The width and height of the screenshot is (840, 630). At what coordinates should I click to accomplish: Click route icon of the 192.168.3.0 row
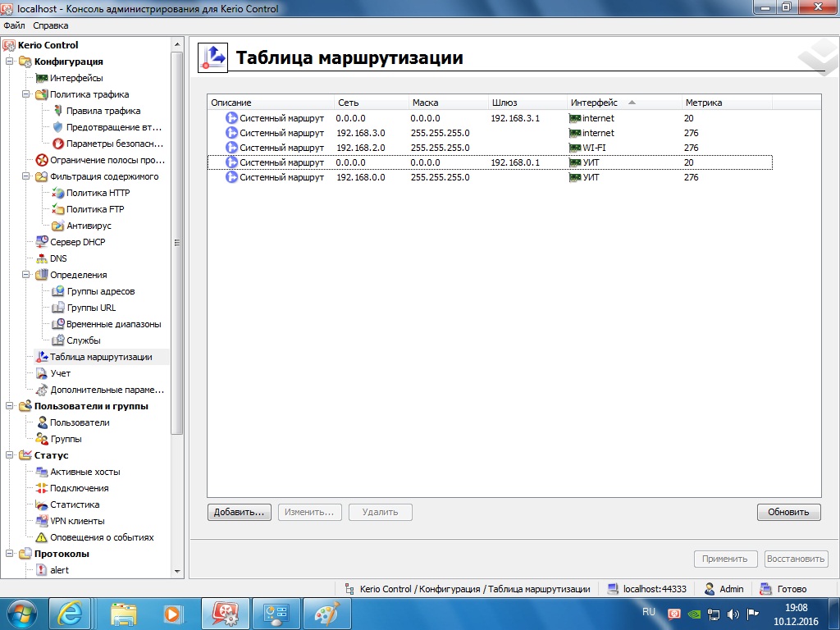point(231,132)
